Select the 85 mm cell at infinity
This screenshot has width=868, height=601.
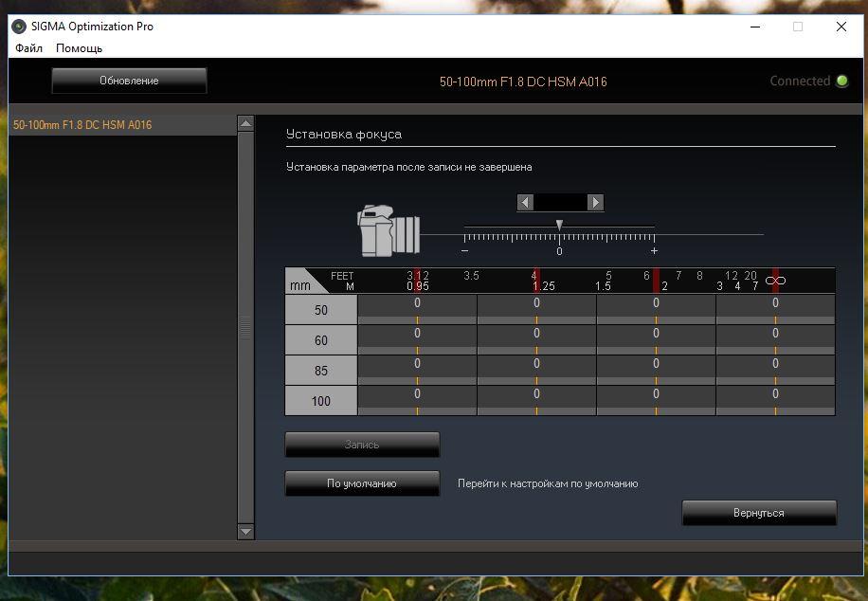(x=775, y=370)
